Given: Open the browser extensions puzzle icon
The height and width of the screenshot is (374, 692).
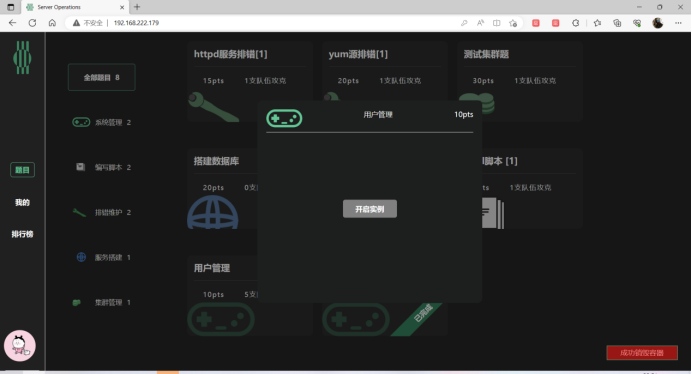Looking at the screenshot, I should 575,23.
